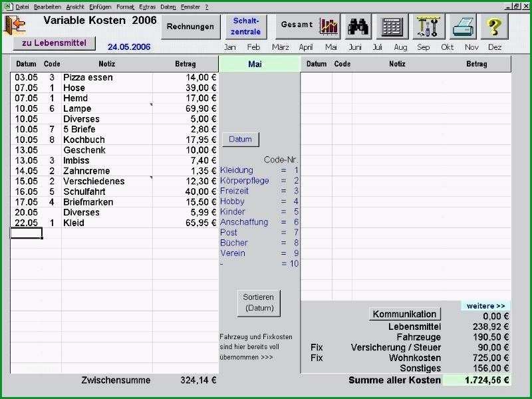Select the 'Verschiedenes' note cell

tap(107, 181)
